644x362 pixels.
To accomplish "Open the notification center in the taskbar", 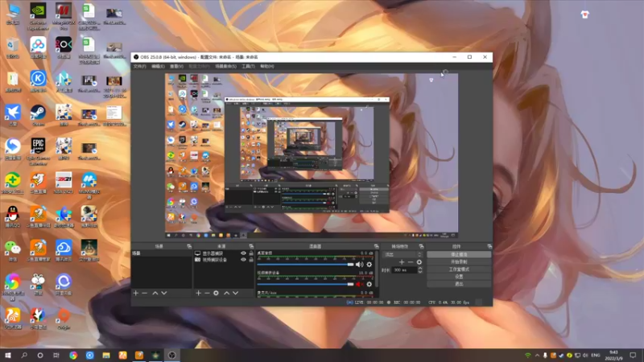I will (633, 355).
